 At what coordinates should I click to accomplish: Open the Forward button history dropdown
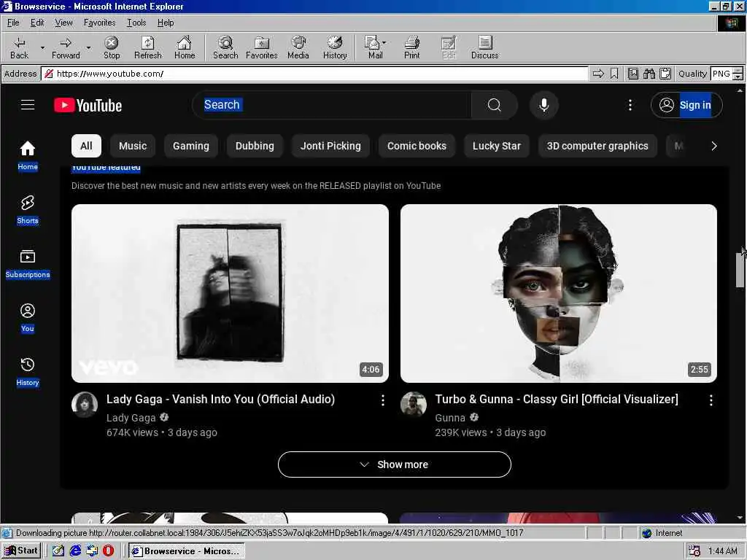[x=88, y=47]
